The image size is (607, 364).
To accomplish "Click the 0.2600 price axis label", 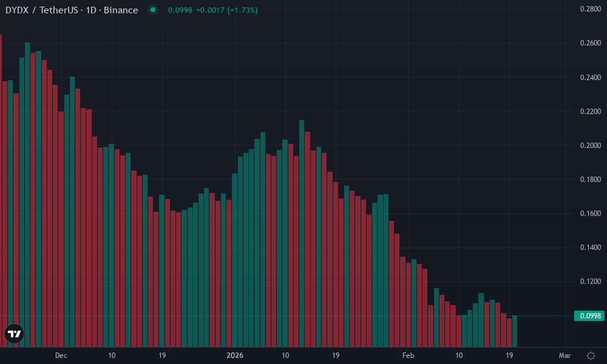I will tap(591, 43).
